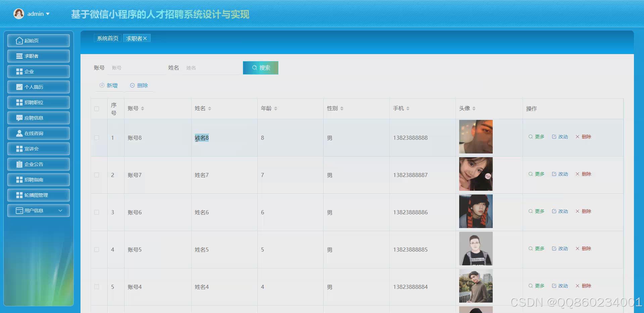
Task: Open the avatar thumbnail of 姓名8
Action: click(x=476, y=137)
